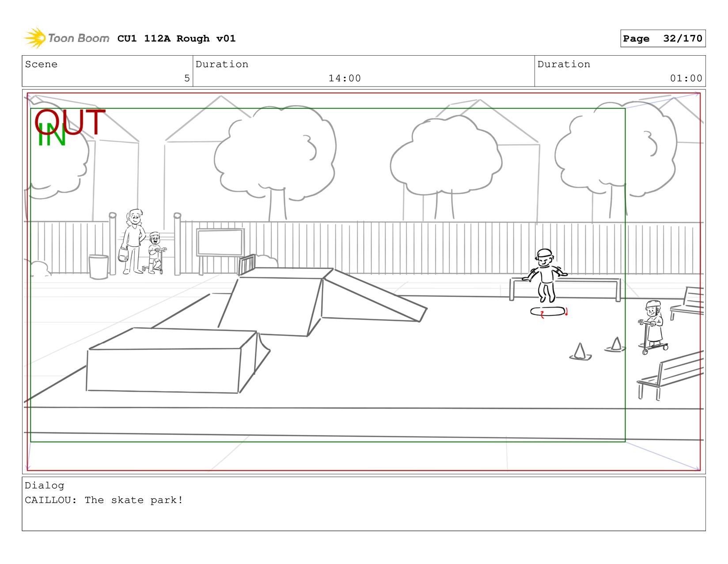Image resolution: width=728 pixels, height=564 pixels.
Task: Click the green 'IN' camera label
Action: click(52, 135)
